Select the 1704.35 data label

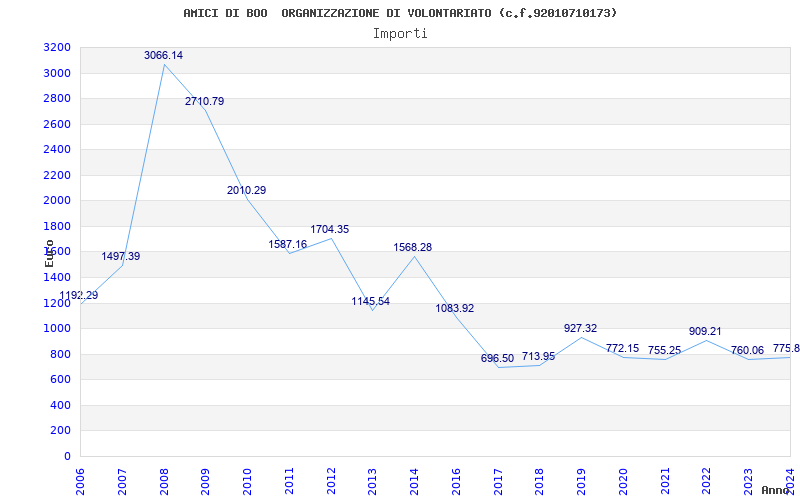click(x=330, y=230)
